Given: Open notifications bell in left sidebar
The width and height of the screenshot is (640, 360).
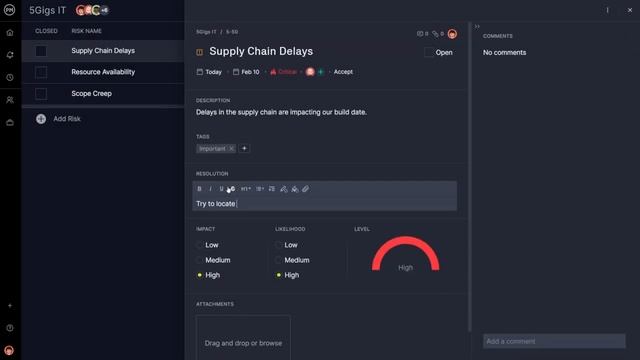Looking at the screenshot, I should [10, 55].
